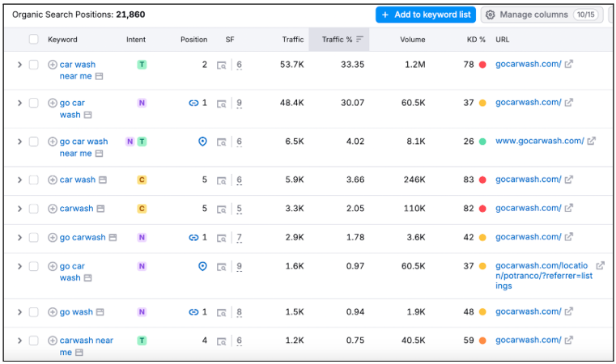Click location pin icon in 'go car wash near me' row
616x364 pixels.
click(202, 142)
